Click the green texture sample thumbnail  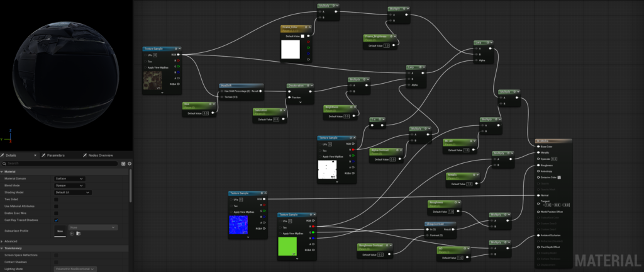tap(290, 246)
